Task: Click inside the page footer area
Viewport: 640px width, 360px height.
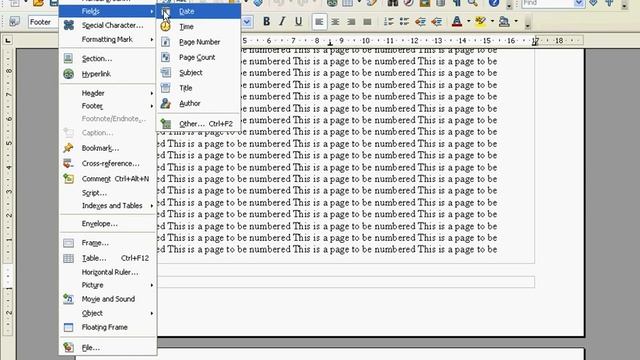Action: pos(346,282)
